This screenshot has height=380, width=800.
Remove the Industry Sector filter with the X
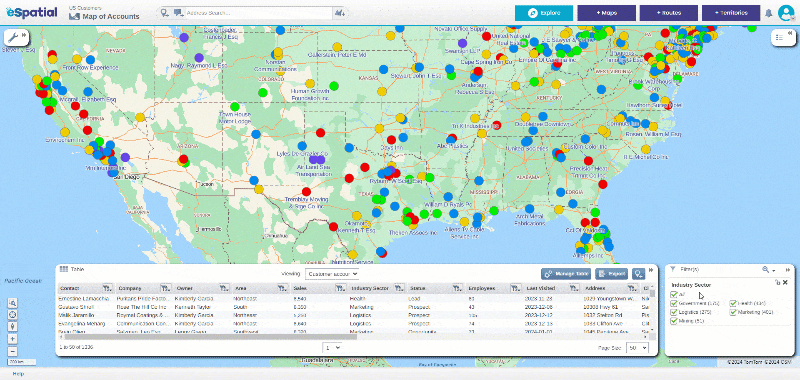pyautogui.click(x=785, y=282)
